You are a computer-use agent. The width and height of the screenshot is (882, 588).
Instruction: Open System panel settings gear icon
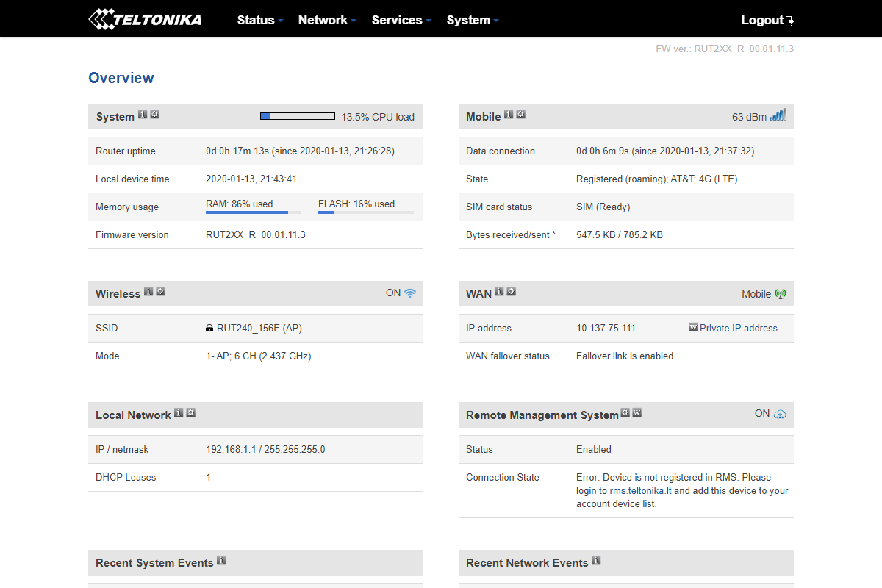tap(154, 115)
